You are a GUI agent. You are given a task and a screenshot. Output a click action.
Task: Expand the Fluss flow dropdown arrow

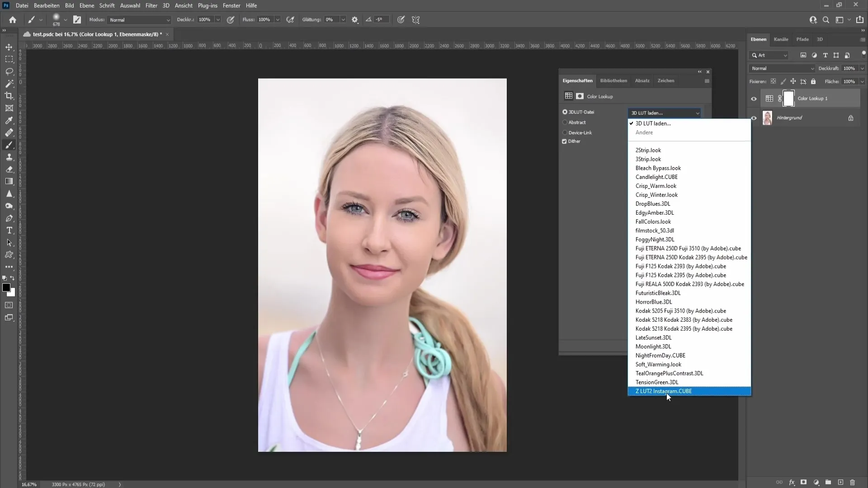click(x=278, y=20)
